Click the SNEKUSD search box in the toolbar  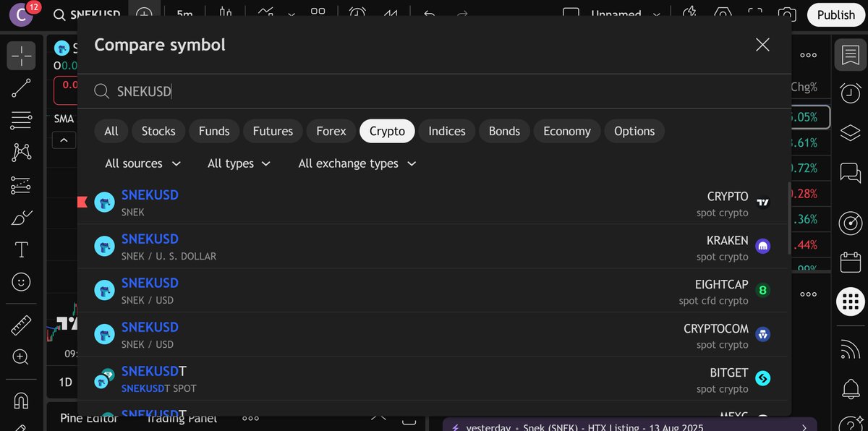click(88, 14)
